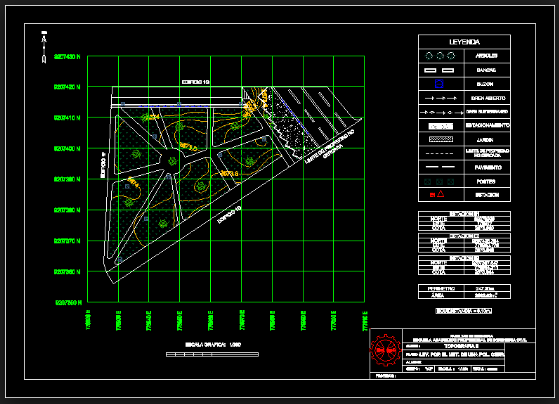Click the Postes symbols in the legend
Screen dimensions: 559x404
[x=439, y=181]
